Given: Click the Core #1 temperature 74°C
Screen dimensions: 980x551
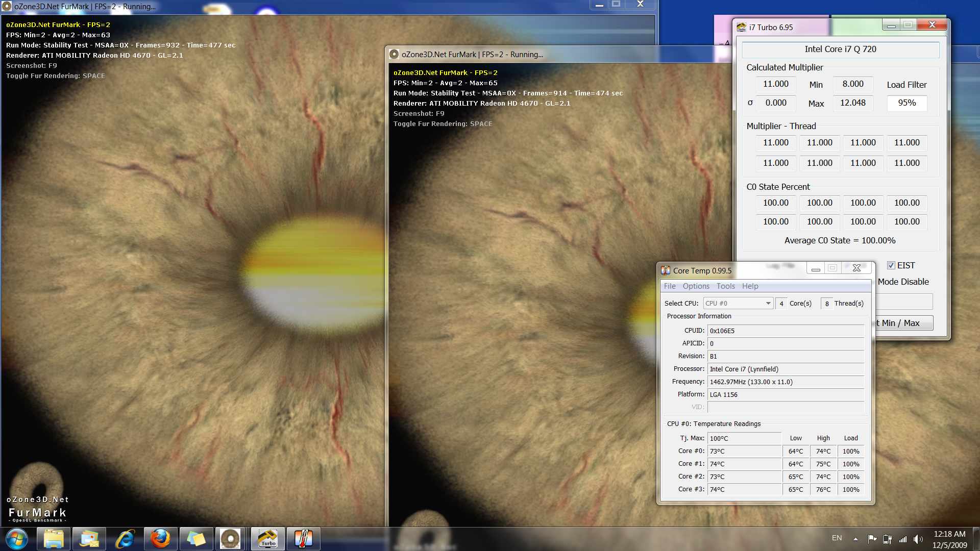Looking at the screenshot, I should point(744,464).
